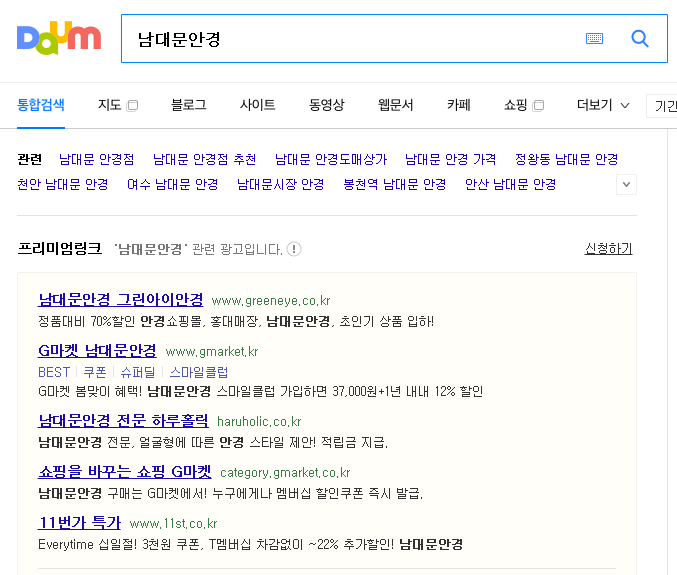This screenshot has height=575, width=677.
Task: Open the virtual keyboard icon in search box
Action: pyautogui.click(x=594, y=38)
